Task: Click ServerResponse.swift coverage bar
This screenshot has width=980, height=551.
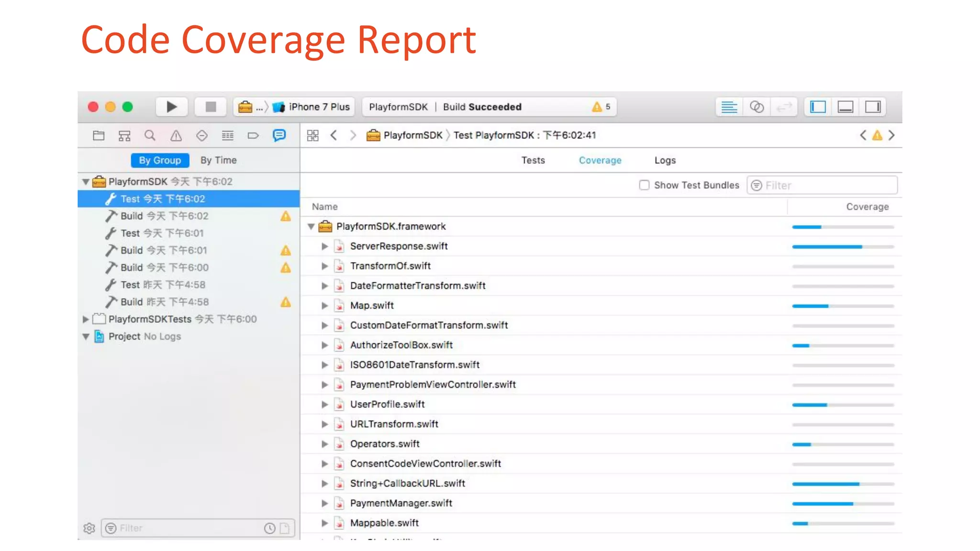Action: point(843,247)
